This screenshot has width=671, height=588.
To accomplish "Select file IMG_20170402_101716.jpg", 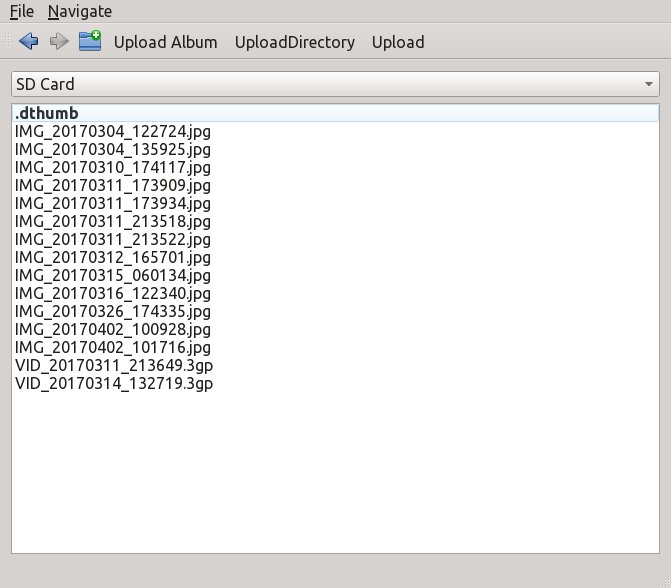I will click(336, 347).
